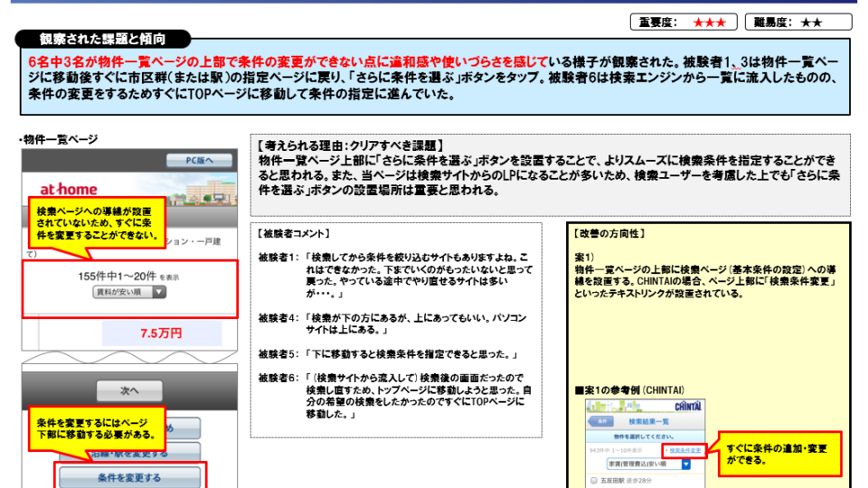The height and width of the screenshot is (488, 868).
Task: Click the ■案1の参考例 (CHINTAI) caption
Action: coord(629,390)
